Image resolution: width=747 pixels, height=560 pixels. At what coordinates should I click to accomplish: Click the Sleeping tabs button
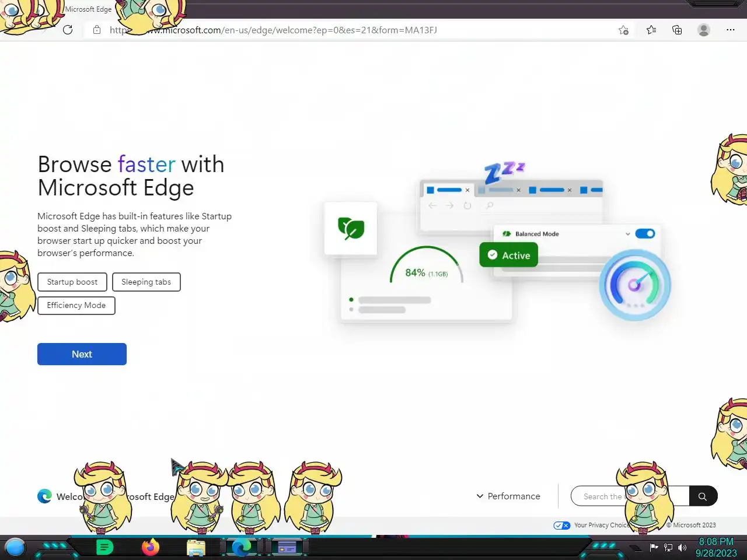pos(146,282)
